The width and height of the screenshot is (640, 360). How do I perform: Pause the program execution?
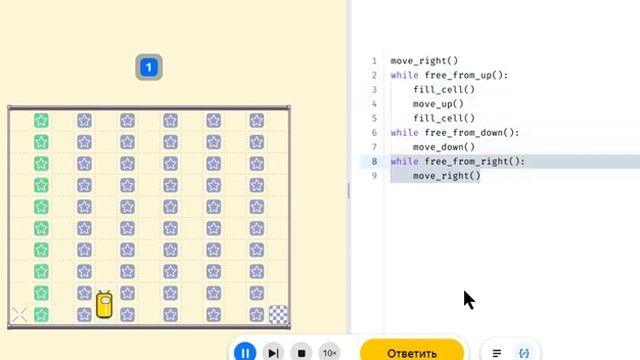point(245,352)
